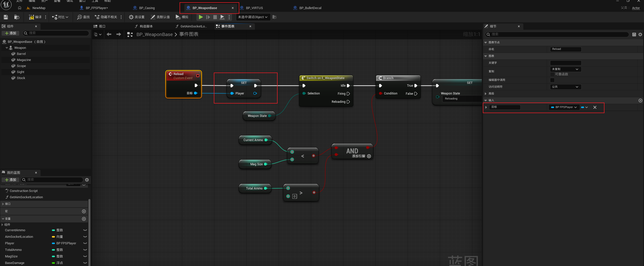
Task: Toggle 隐藏不相关 hide unrelated nodes
Action: [x=106, y=17]
